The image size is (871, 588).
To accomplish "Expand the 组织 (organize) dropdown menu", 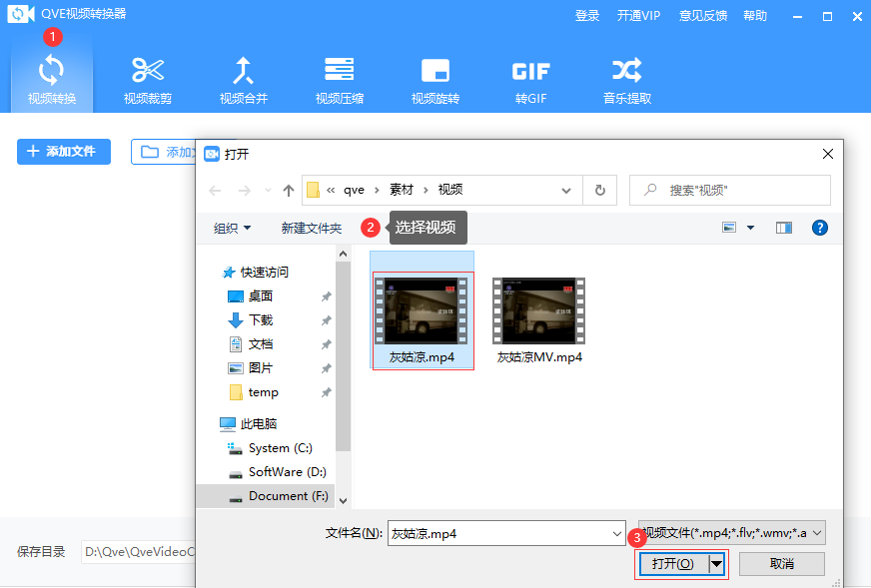I will pyautogui.click(x=233, y=228).
